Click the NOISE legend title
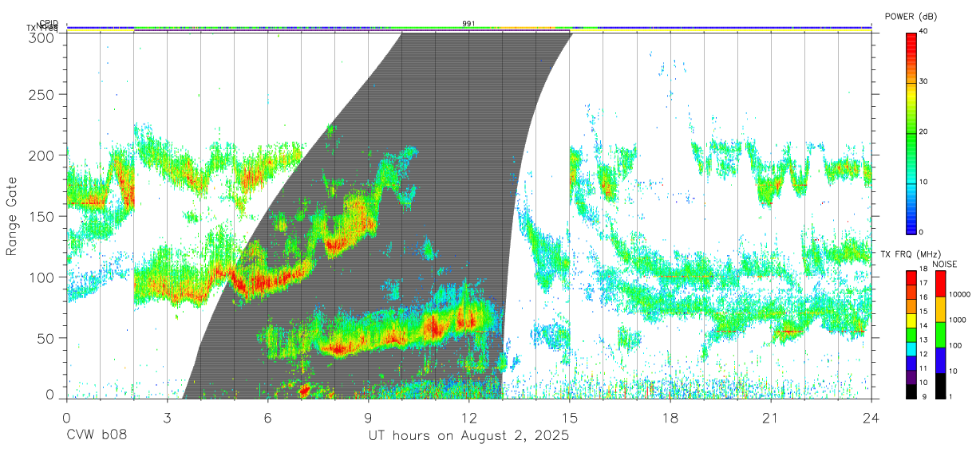 point(946,263)
